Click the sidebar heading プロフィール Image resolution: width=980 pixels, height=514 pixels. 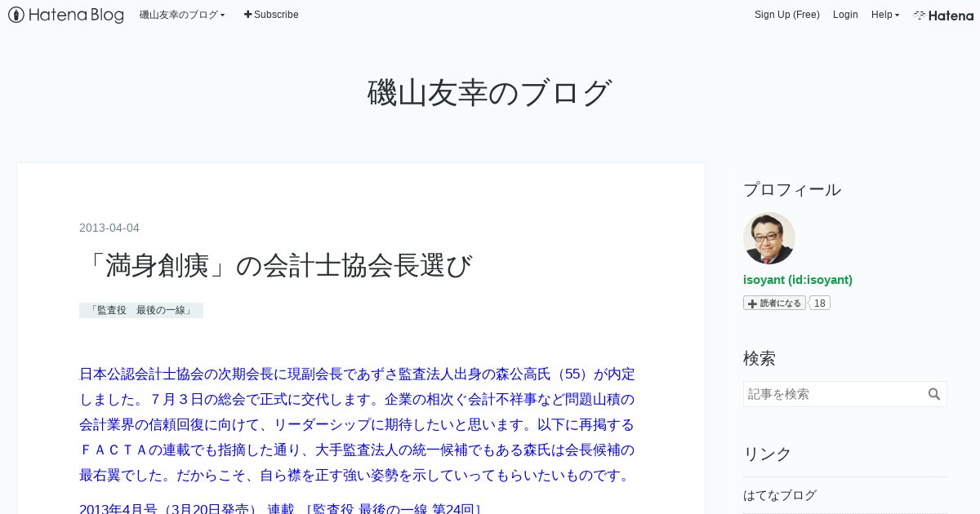click(x=792, y=189)
